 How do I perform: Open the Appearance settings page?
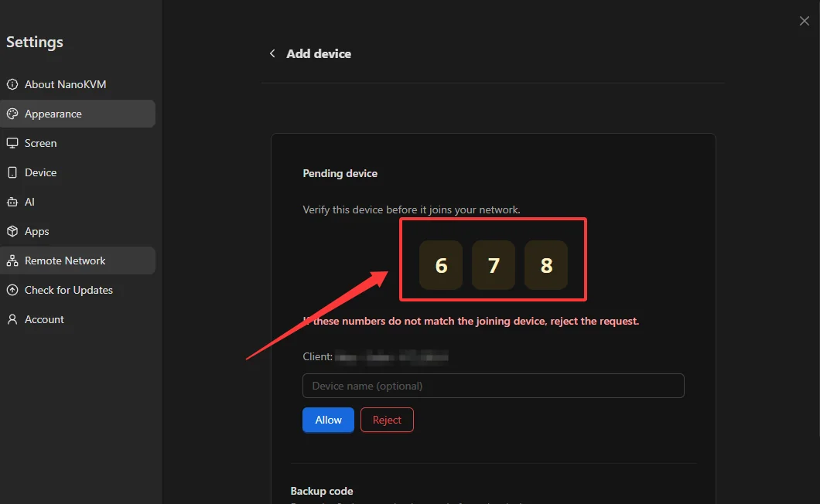77,114
